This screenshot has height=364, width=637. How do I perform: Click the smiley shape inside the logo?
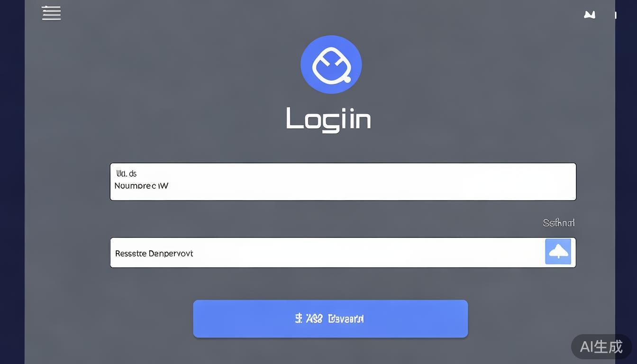[x=331, y=66]
